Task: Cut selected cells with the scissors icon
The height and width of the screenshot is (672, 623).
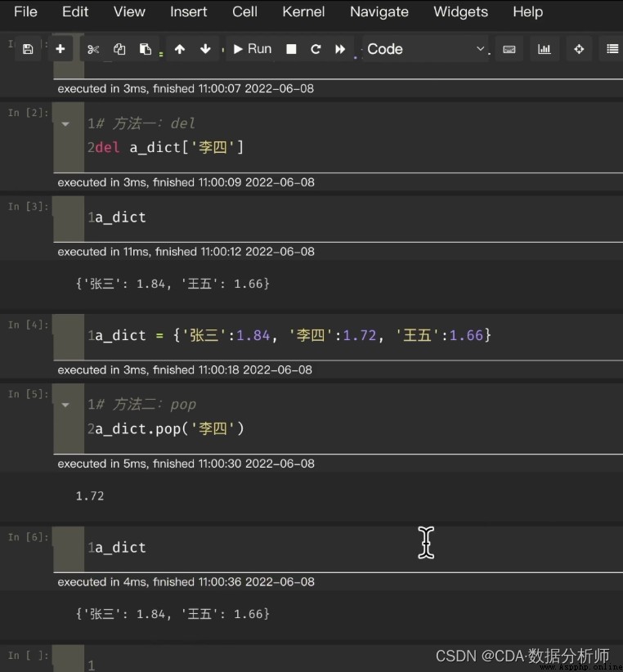Action: (x=93, y=49)
